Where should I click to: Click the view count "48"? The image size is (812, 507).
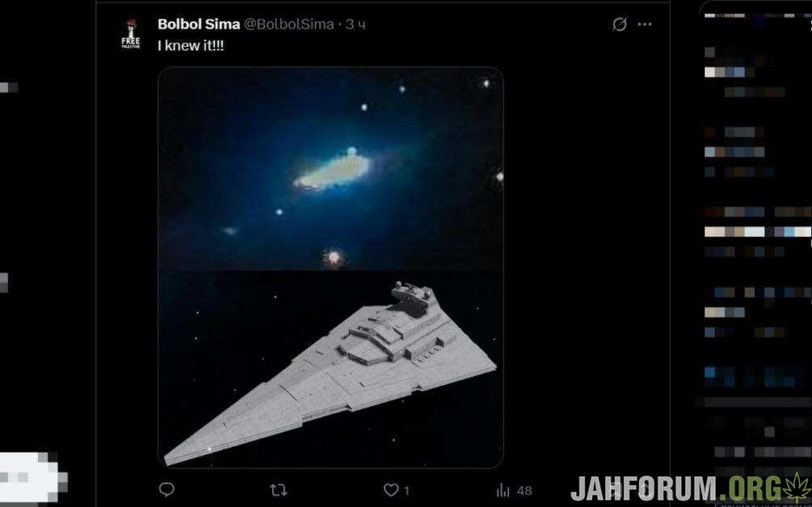point(524,490)
